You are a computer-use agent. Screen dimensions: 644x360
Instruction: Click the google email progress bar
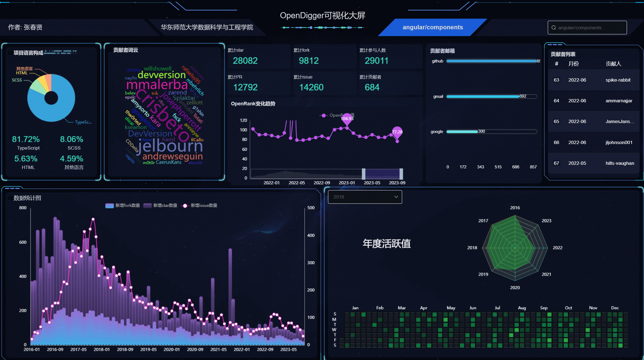tap(492, 132)
